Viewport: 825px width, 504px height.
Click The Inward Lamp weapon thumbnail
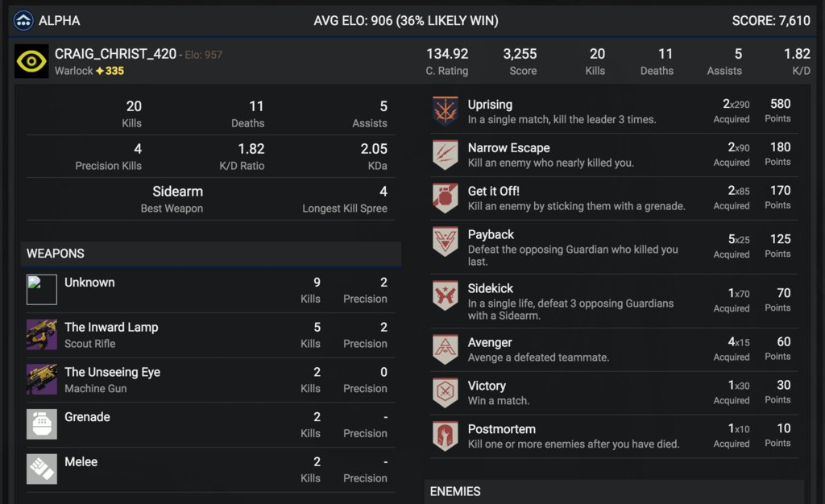[x=42, y=334]
